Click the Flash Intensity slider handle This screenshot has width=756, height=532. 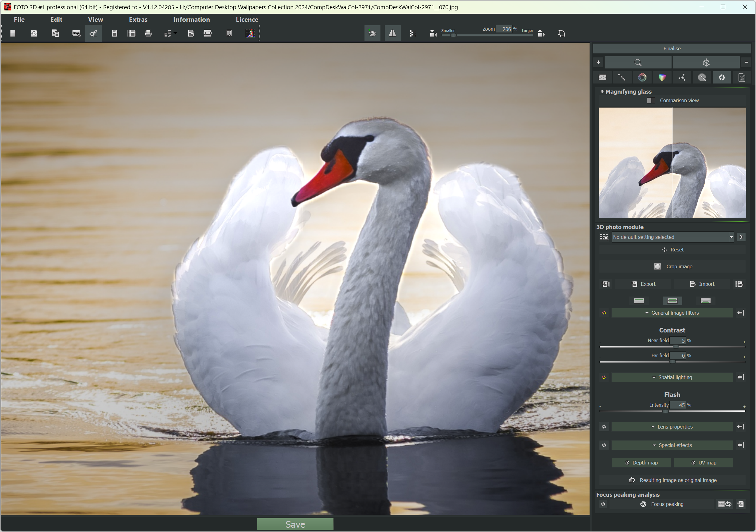(665, 412)
